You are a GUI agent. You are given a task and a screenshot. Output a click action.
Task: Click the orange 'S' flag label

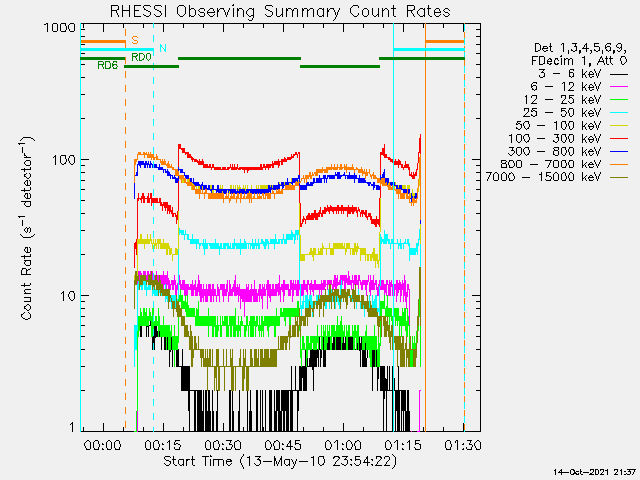click(x=135, y=40)
